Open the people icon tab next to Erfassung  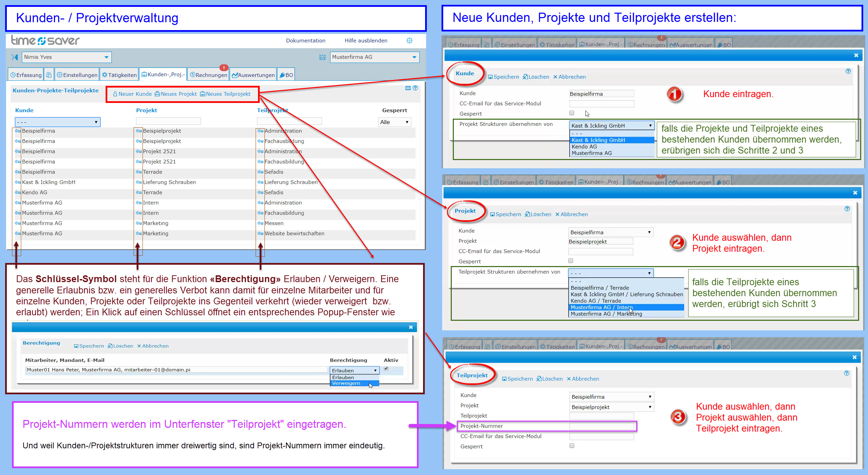pyautogui.click(x=49, y=75)
